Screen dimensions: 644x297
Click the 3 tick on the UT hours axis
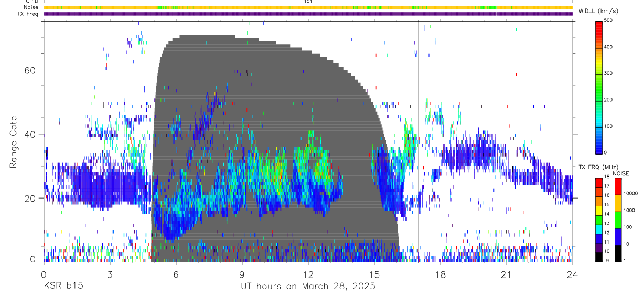(110, 274)
